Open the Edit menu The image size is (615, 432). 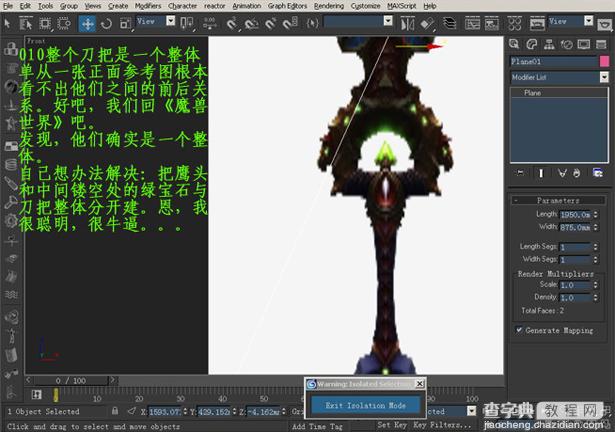coord(25,6)
